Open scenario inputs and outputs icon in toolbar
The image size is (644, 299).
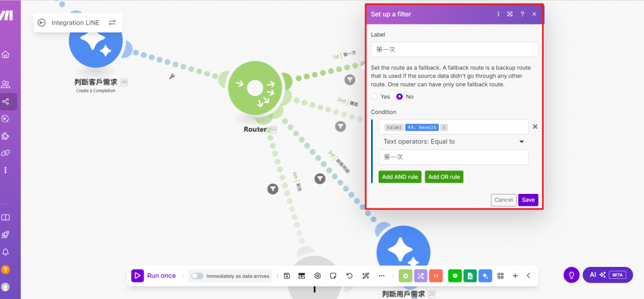[302, 276]
